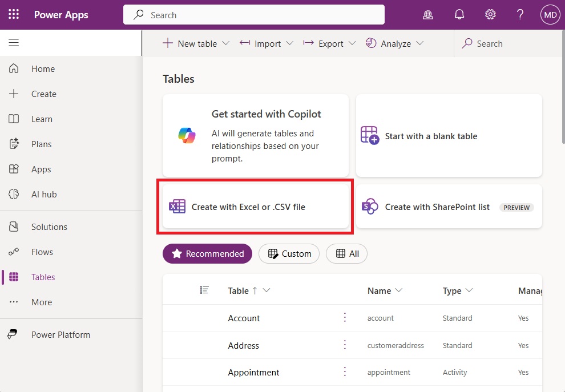Open the environment globe icon in header
The image size is (565, 392).
pos(428,15)
